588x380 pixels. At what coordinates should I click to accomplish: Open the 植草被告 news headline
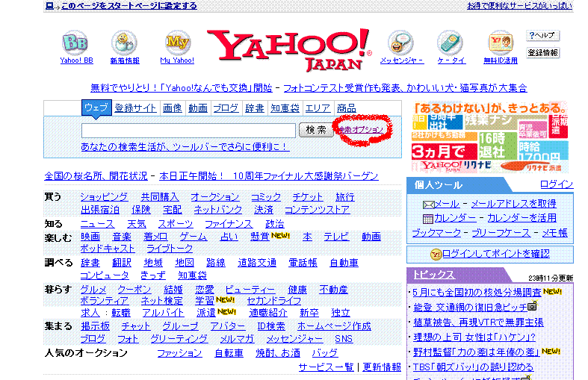[478, 323]
